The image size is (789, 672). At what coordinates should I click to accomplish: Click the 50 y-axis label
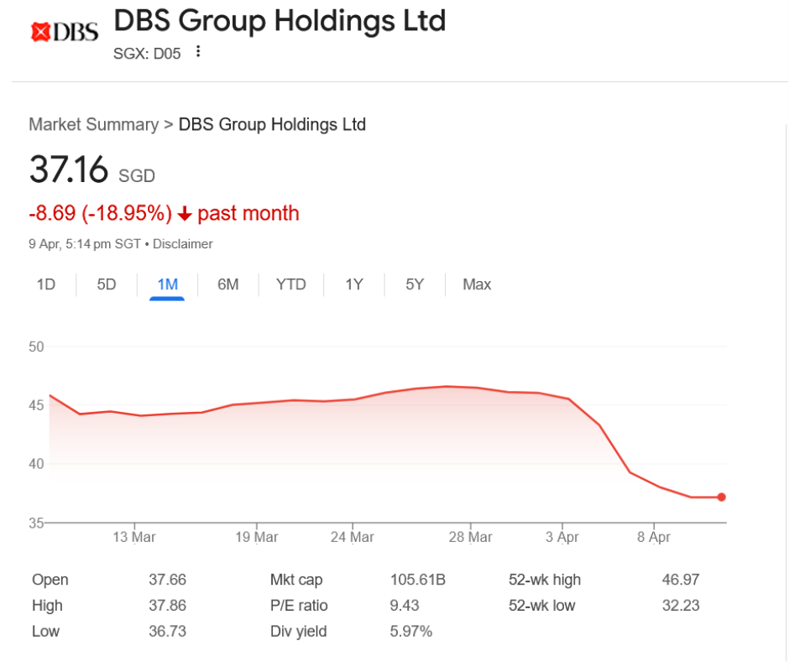pos(36,346)
